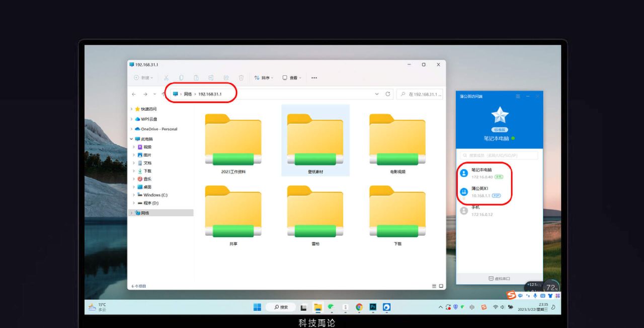Click the Copy icon in Explorer toolbar
644x328 pixels.
181,78
